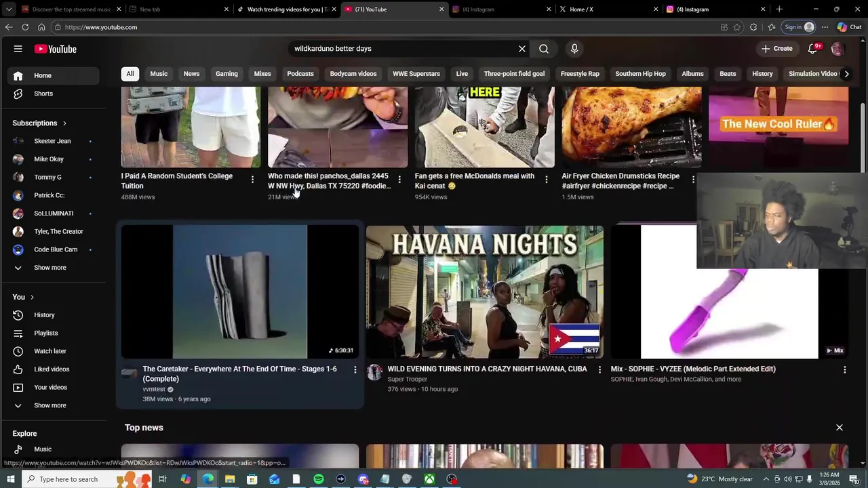Click the Create button
Image resolution: width=868 pixels, height=488 pixels.
[x=777, y=49]
